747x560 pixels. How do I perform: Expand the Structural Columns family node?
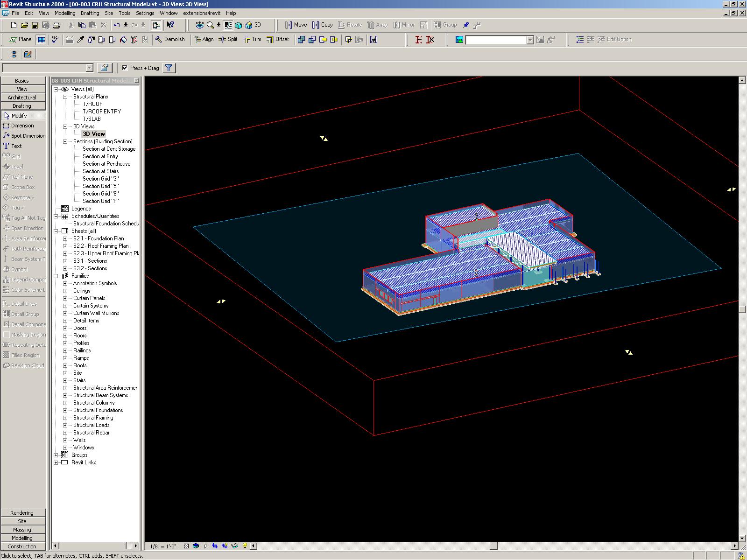click(x=65, y=403)
